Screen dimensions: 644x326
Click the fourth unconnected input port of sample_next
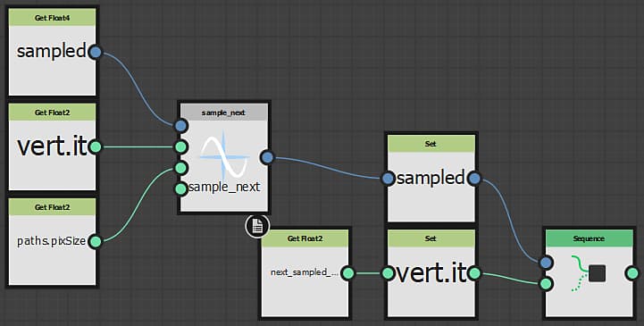click(x=180, y=188)
